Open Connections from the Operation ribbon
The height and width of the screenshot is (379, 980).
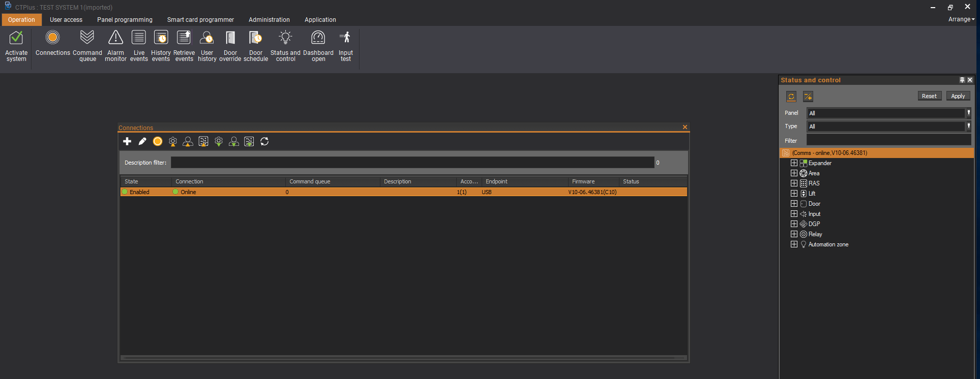pos(53,44)
